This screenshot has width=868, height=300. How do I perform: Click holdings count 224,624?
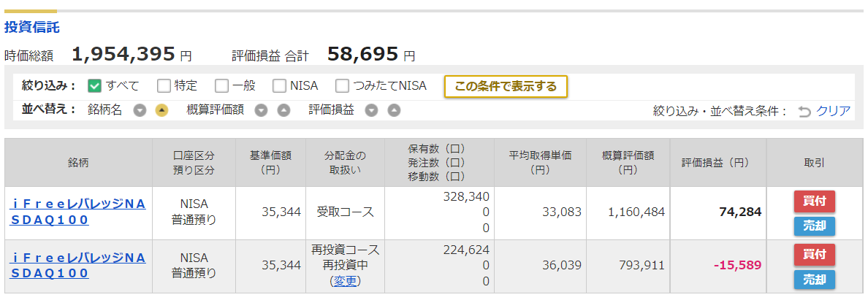pyautogui.click(x=467, y=250)
